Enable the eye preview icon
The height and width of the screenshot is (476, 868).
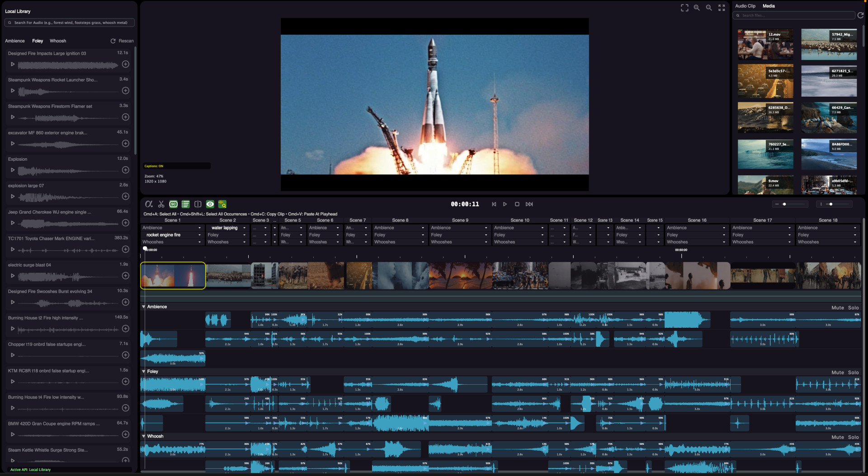(x=210, y=204)
